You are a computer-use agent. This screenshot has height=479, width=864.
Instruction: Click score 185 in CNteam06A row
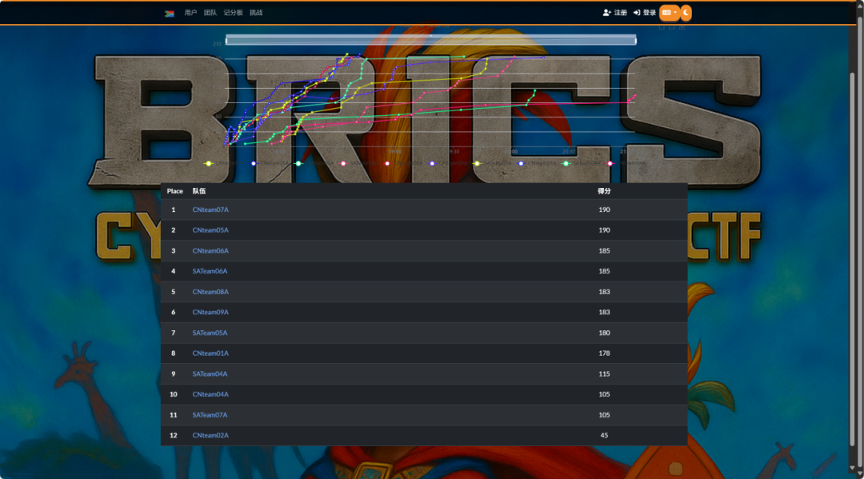pos(604,251)
